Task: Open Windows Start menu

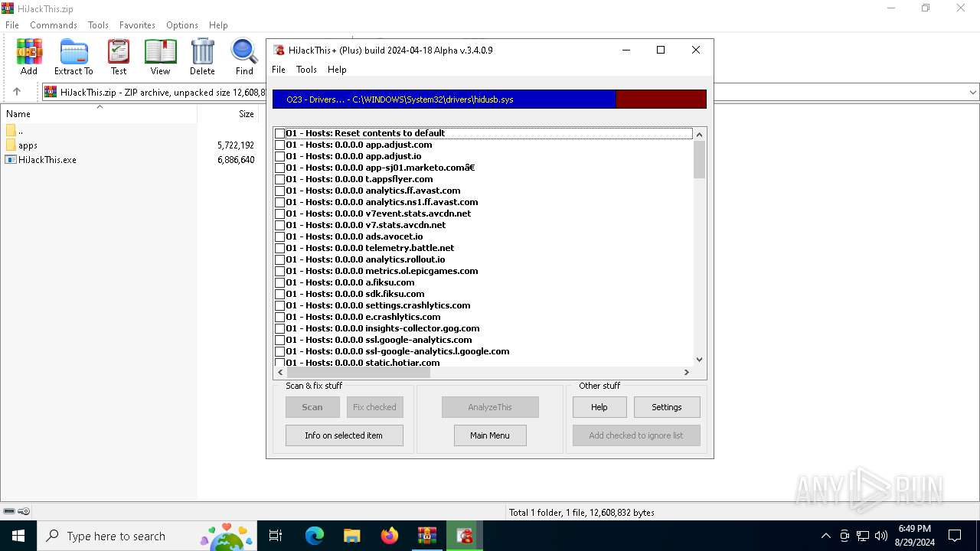Action: tap(18, 536)
